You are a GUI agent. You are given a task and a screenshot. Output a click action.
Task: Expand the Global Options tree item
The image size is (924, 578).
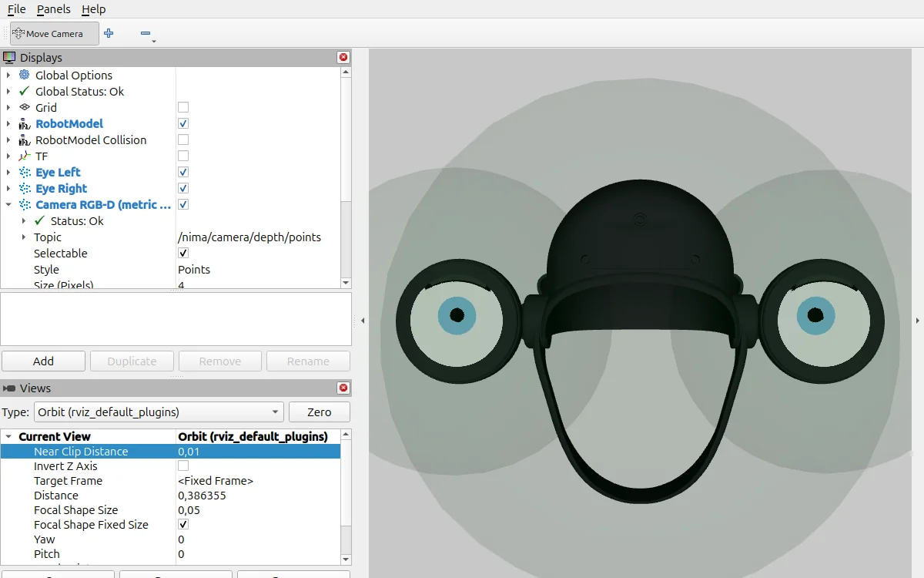(x=8, y=75)
